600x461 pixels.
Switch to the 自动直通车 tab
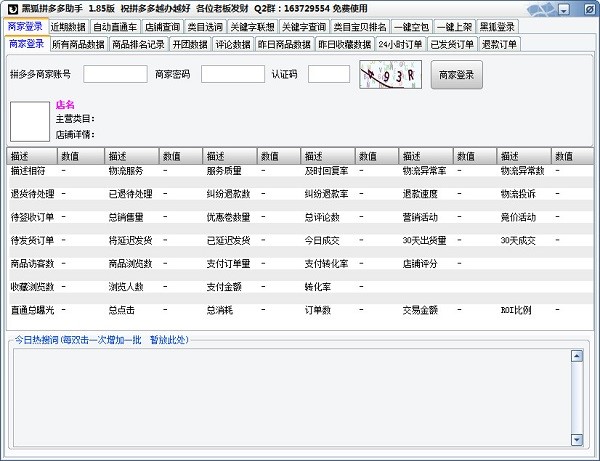[x=114, y=27]
